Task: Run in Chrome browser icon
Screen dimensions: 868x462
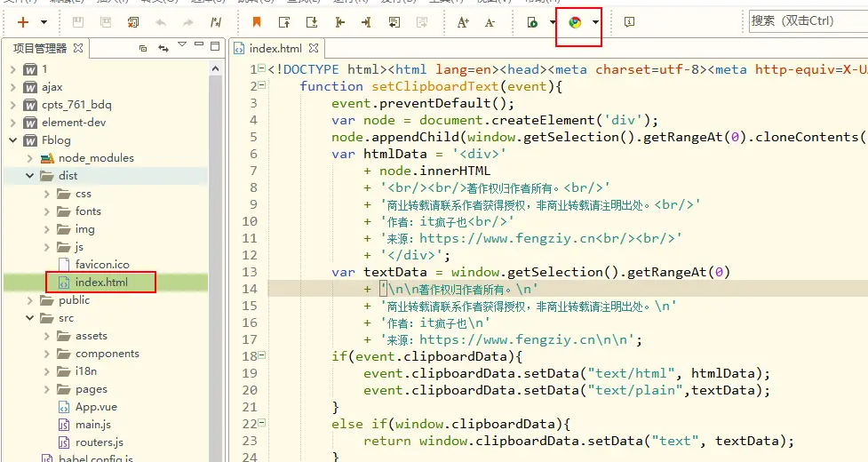Action: click(575, 22)
